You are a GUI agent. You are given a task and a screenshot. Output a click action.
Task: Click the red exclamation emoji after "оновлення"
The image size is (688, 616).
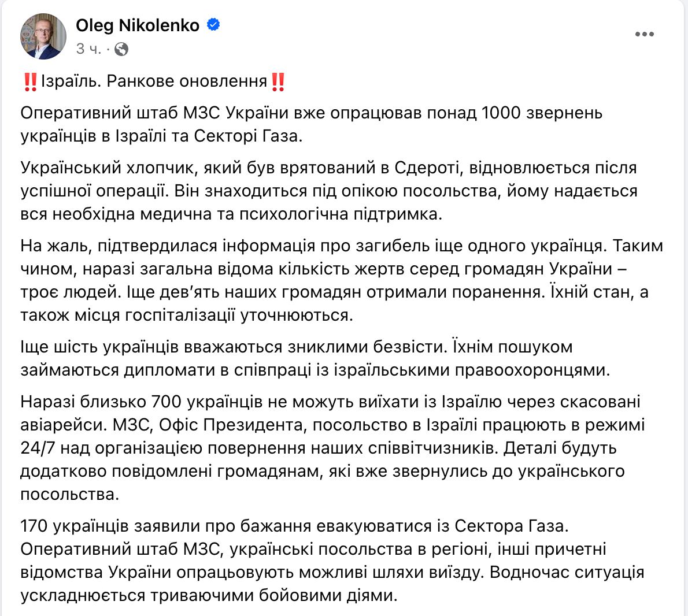[x=278, y=81]
